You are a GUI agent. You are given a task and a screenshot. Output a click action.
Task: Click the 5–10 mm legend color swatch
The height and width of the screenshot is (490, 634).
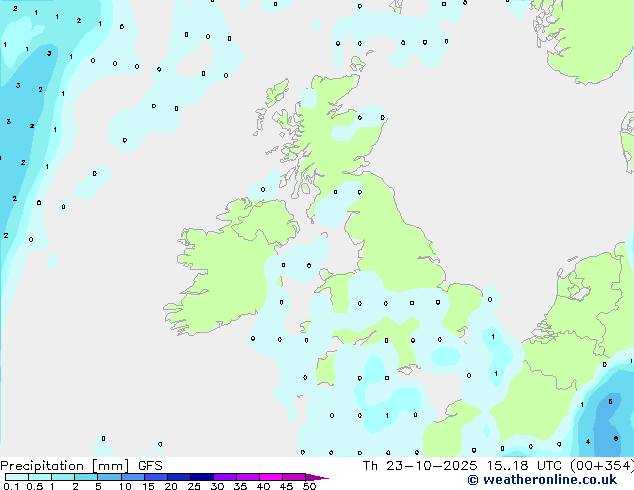click(110, 477)
